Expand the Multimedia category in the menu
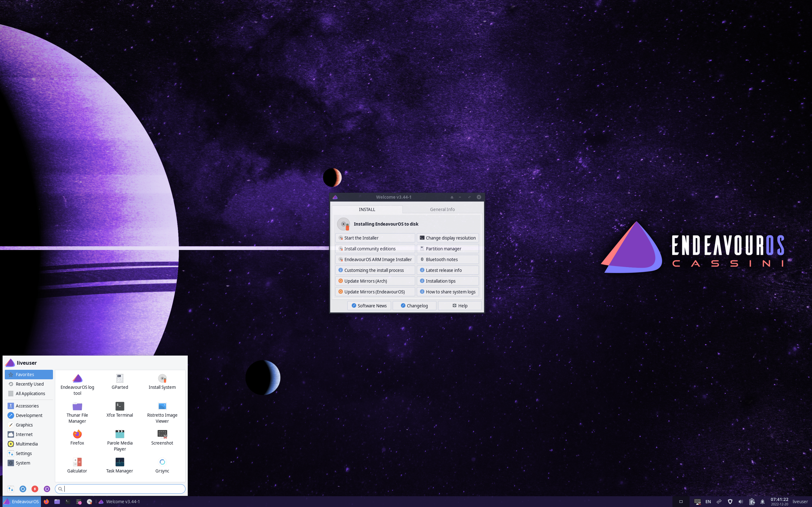812x507 pixels. point(27,444)
